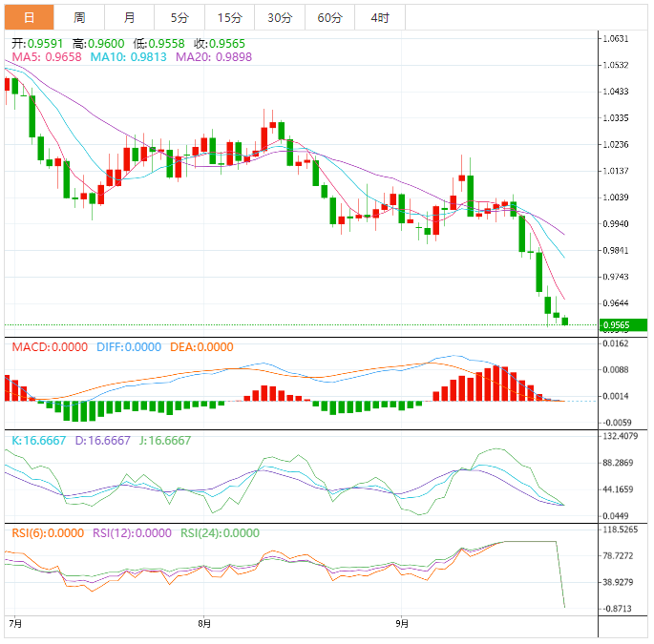Viewport: 654px width, 644px height.
Task: Click the K:16.6667 value label
Action: point(39,440)
